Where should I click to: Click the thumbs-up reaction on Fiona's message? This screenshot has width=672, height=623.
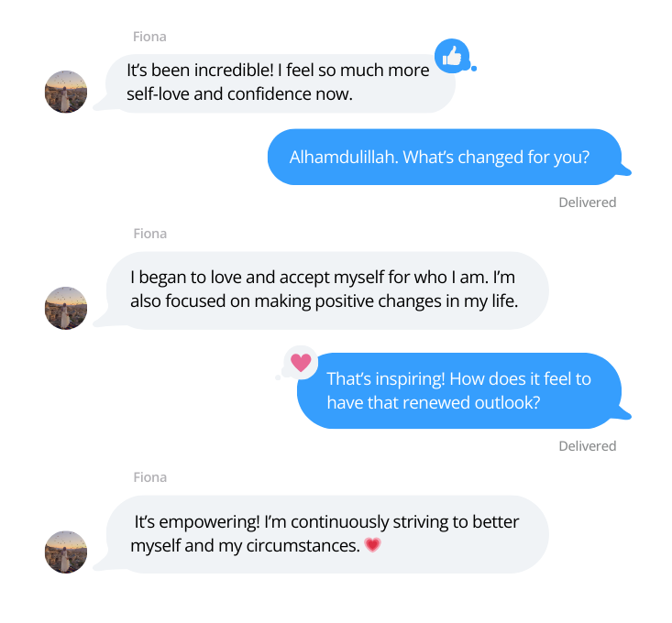451,56
